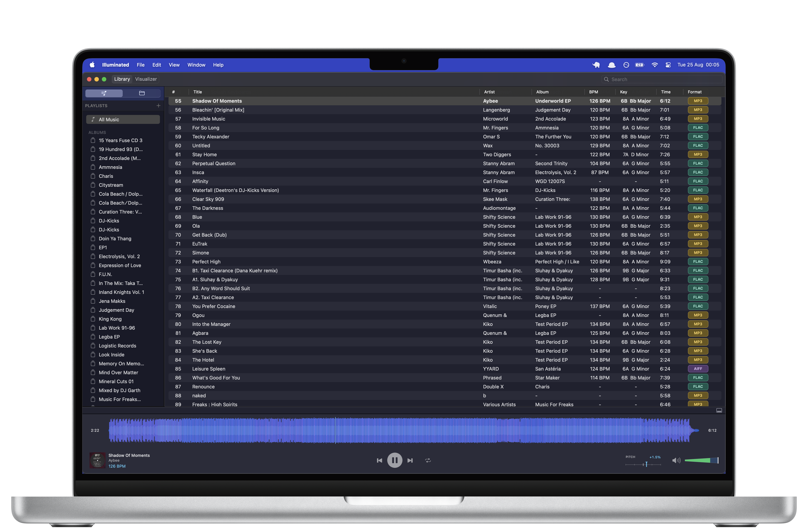This screenshot has width=808, height=532.
Task: Open Control Center in menu bar
Action: [668, 65]
